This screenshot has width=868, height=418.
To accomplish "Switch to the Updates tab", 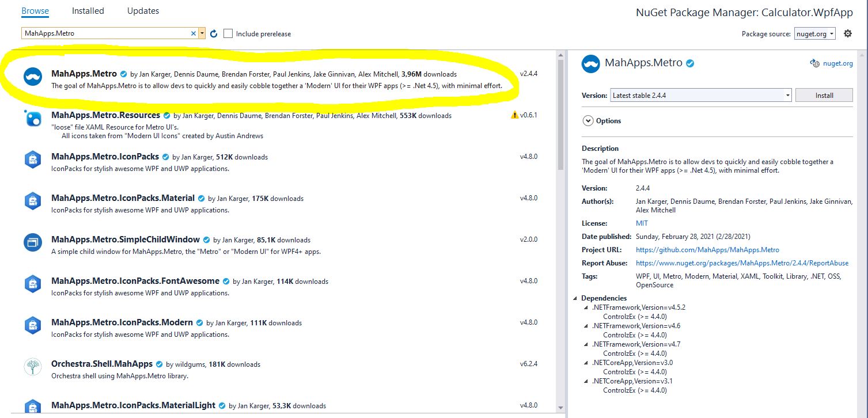I will click(x=143, y=11).
